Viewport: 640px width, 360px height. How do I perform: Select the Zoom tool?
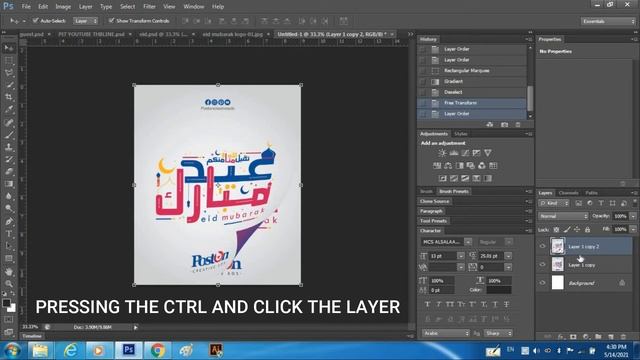click(9, 284)
